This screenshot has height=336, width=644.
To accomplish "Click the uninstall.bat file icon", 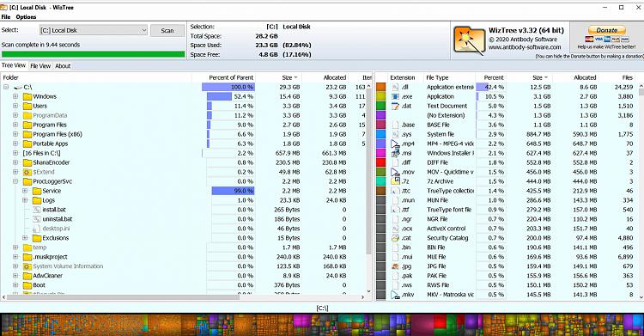I will [37, 219].
